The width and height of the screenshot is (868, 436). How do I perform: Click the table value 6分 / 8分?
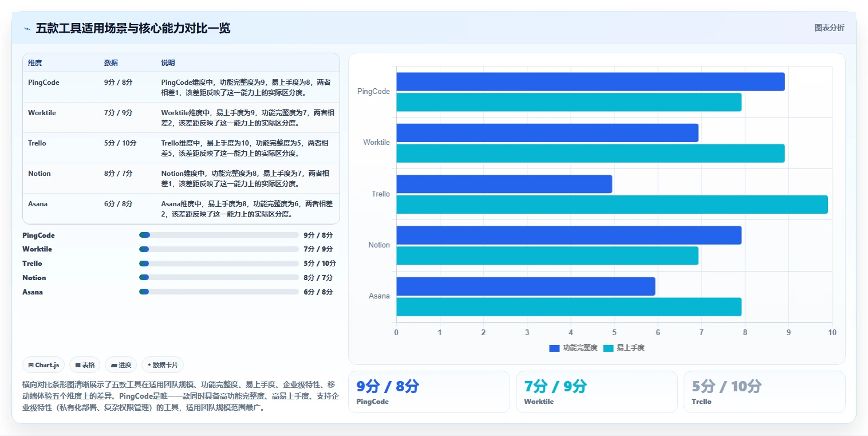pyautogui.click(x=119, y=204)
